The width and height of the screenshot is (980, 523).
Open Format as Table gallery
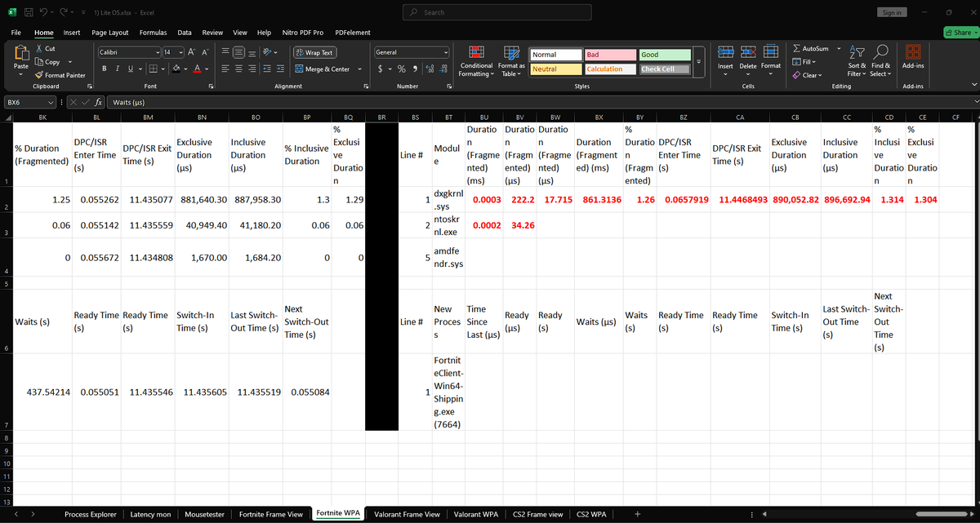tap(511, 62)
